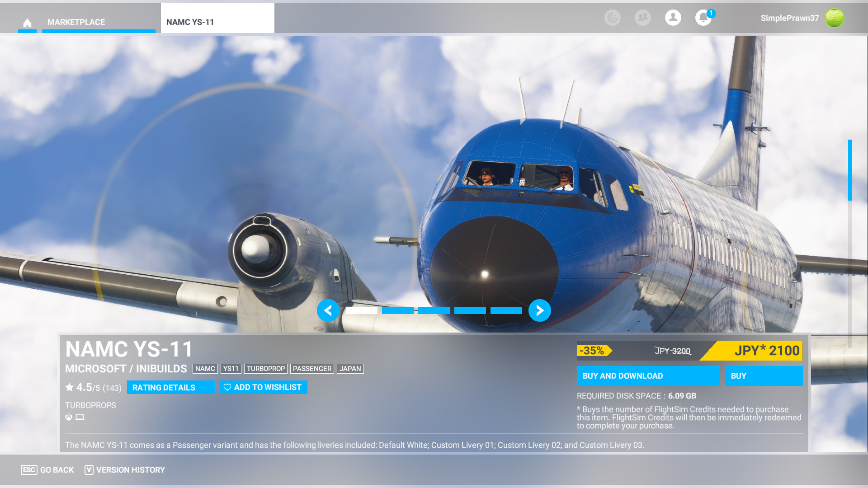The height and width of the screenshot is (488, 868).
Task: Go to previous screenshot arrow
Action: pos(328,310)
